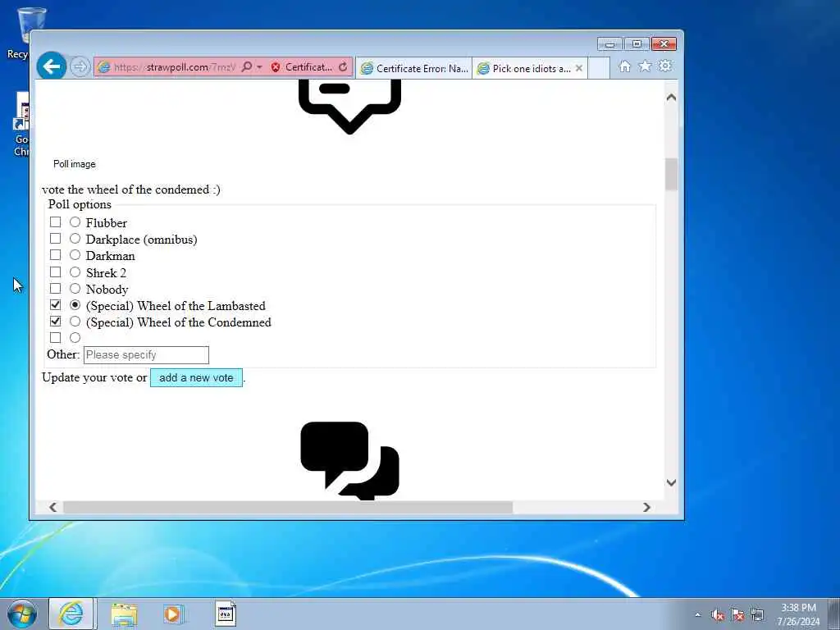Open the Windows Start button

coord(22,614)
